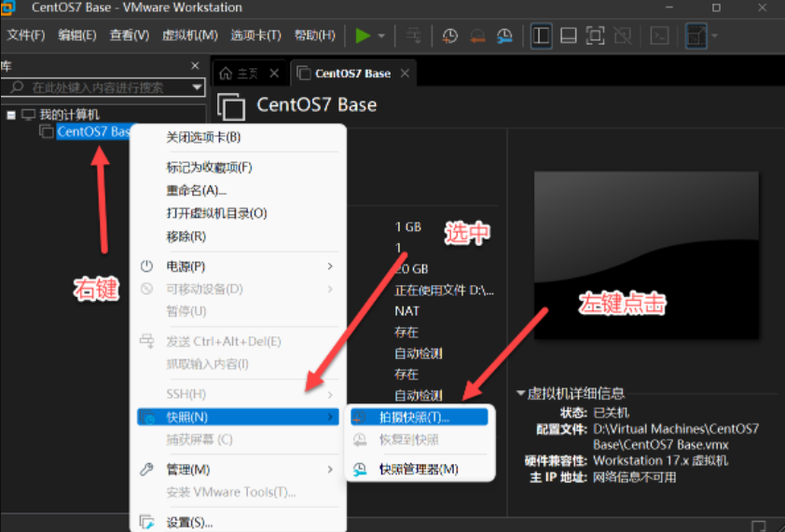
Task: Click the full screen mode toolbar icon
Action: [595, 35]
